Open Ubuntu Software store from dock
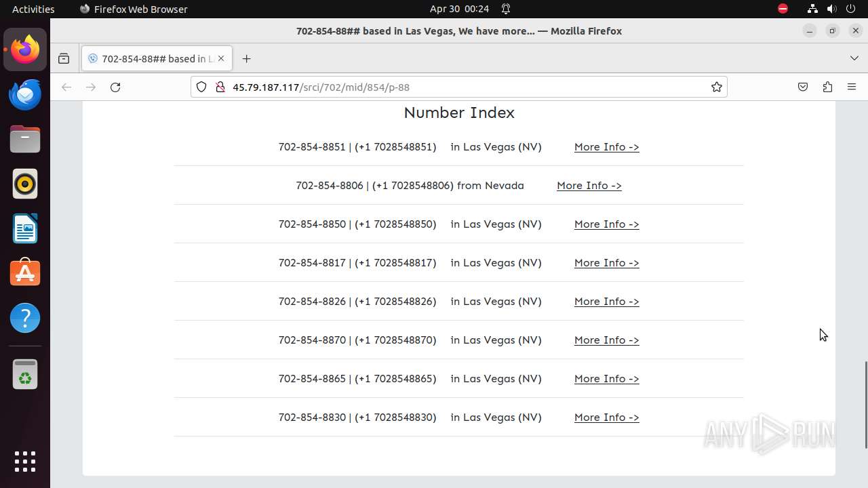 click(25, 273)
